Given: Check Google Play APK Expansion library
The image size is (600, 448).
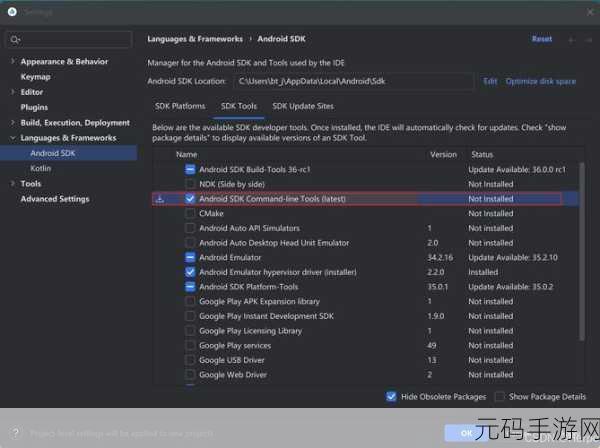Looking at the screenshot, I should pyautogui.click(x=190, y=301).
